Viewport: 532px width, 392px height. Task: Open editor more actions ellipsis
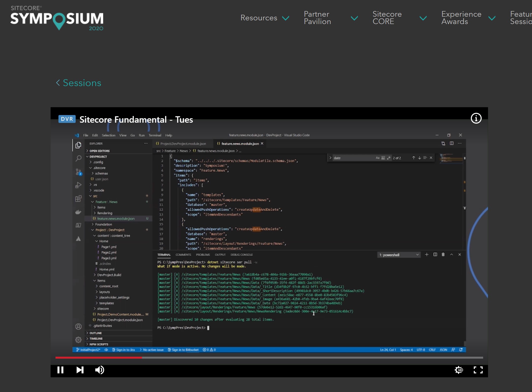pos(460,143)
